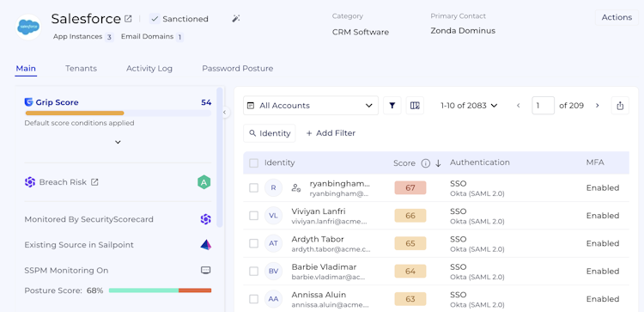
Task: Click the Actions button
Action: 617,18
